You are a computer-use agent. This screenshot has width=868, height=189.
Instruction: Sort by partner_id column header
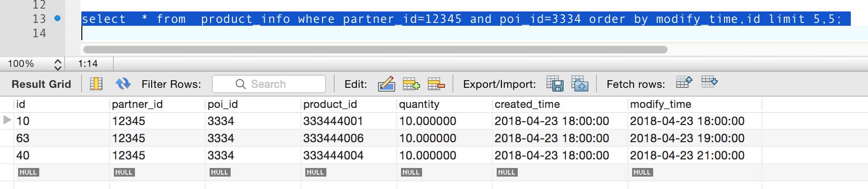(157, 104)
